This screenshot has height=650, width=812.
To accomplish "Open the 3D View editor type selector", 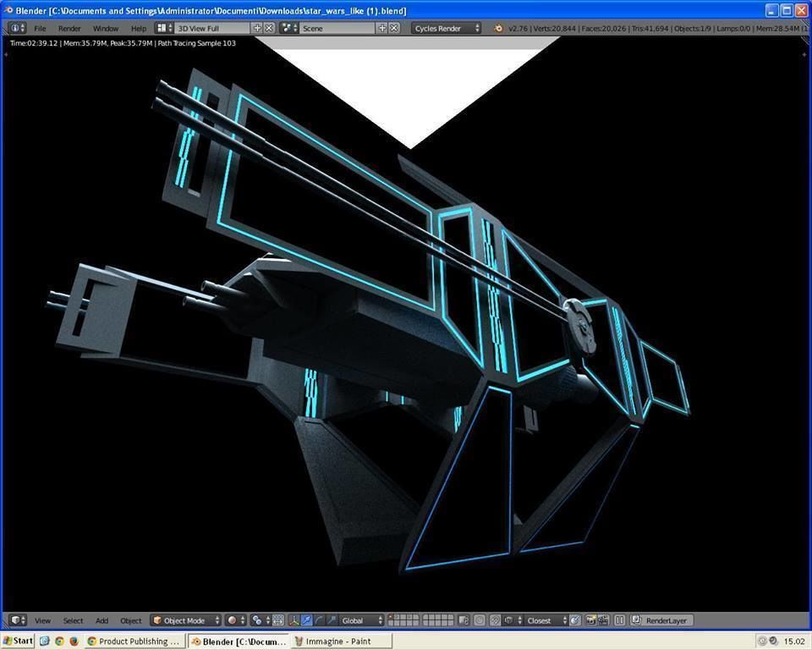I will tap(18, 620).
